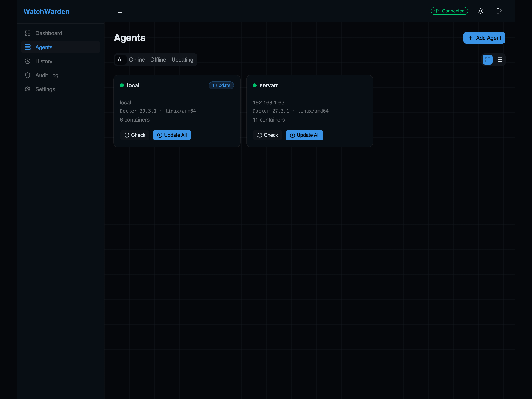Image resolution: width=532 pixels, height=399 pixels.
Task: Open the History page icon
Action: click(x=28, y=61)
